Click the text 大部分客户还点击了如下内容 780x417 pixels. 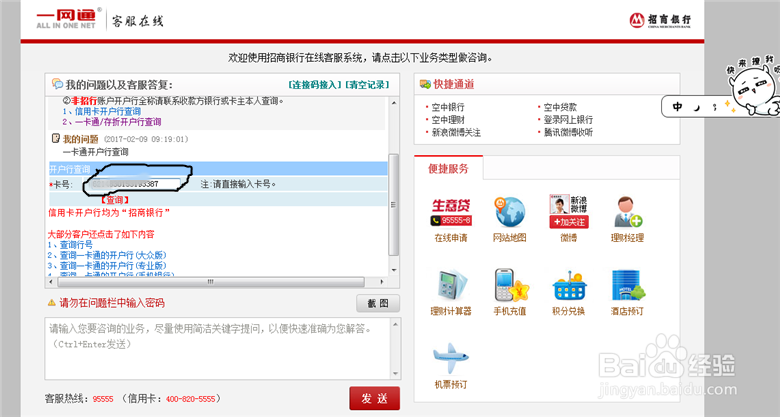point(101,234)
